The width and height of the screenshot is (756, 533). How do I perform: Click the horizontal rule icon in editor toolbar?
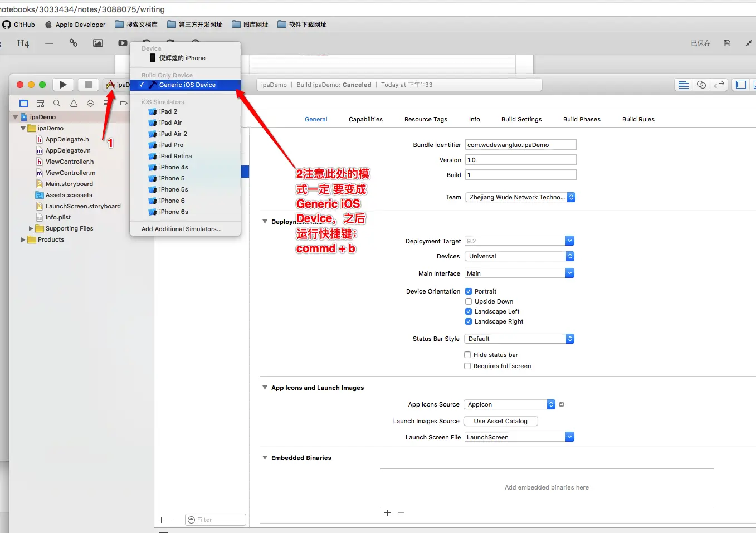pyautogui.click(x=49, y=43)
